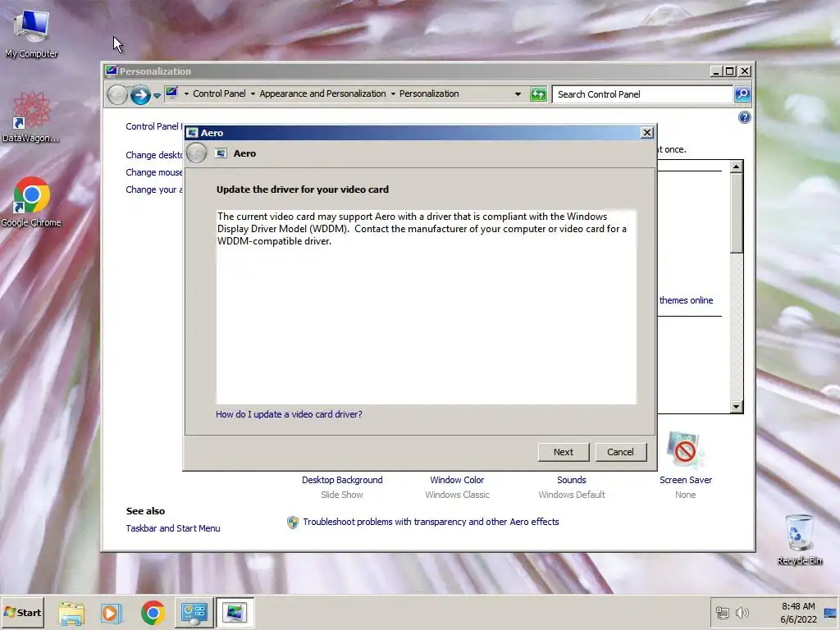Click the Start button
The image size is (840, 630).
click(x=22, y=612)
